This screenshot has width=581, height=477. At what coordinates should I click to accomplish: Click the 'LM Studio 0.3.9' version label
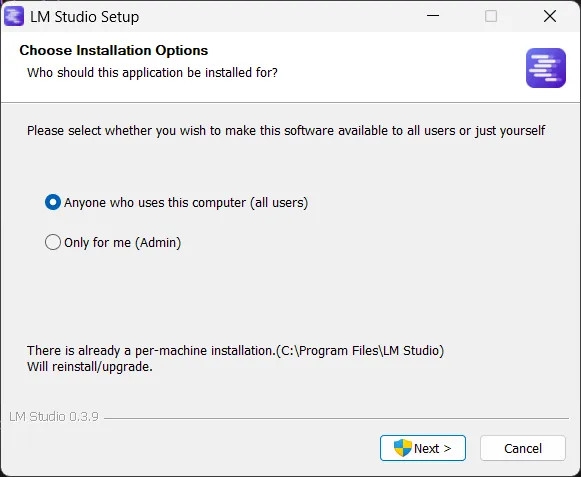[x=54, y=417]
